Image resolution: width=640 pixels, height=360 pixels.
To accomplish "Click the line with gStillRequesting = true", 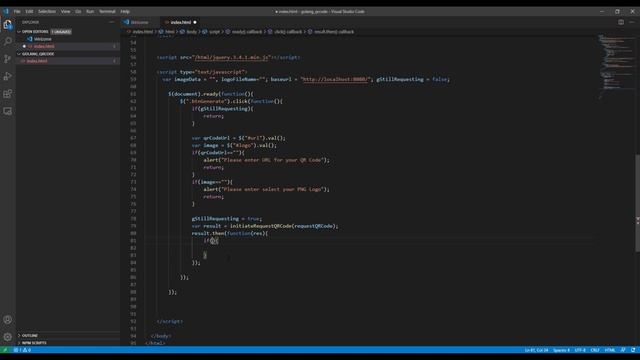I will click(227, 219).
